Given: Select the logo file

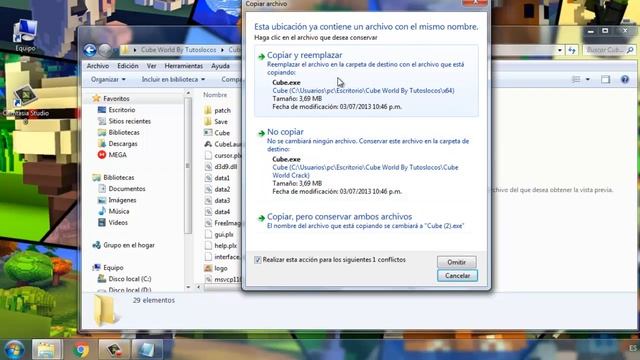Looking at the screenshot, I should (221, 269).
